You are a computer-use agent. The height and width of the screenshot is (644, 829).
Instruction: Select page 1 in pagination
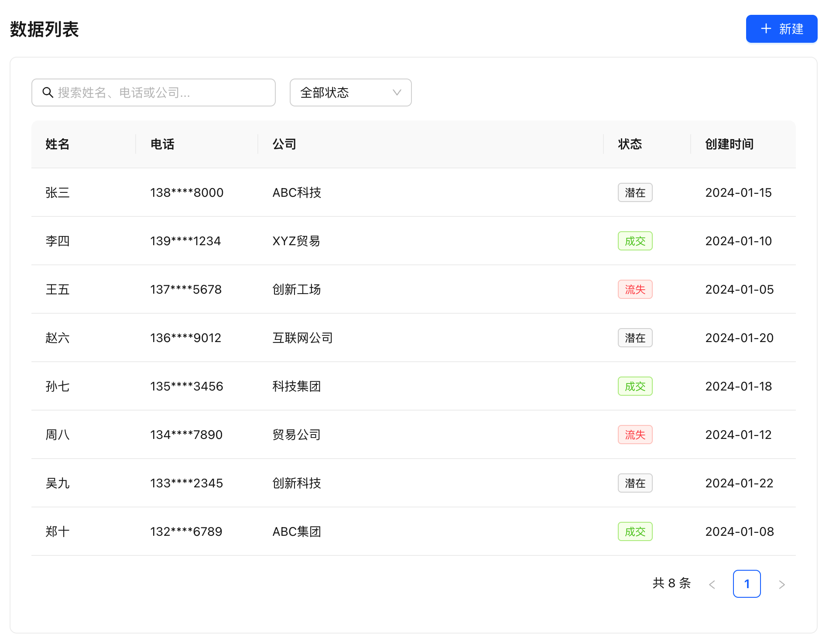pos(747,584)
